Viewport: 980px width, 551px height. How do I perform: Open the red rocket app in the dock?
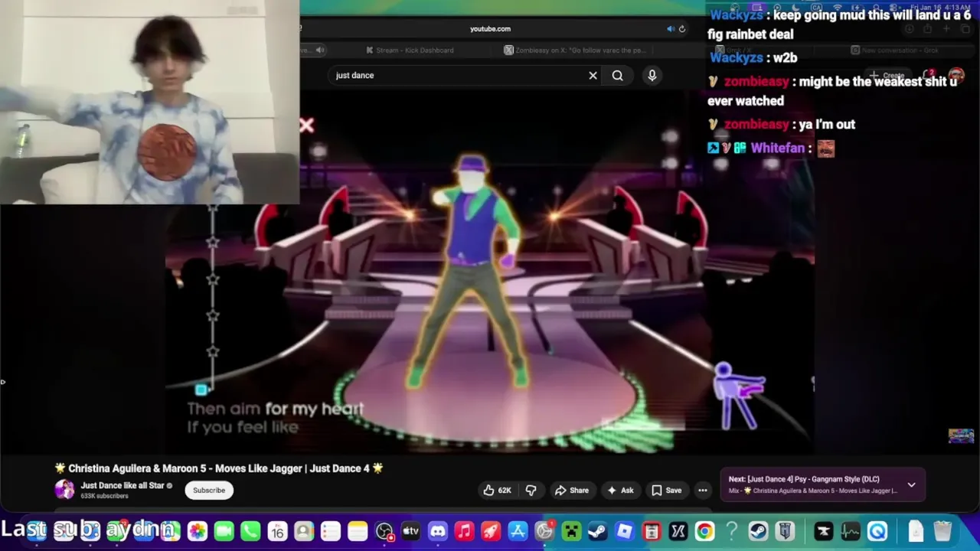click(491, 530)
